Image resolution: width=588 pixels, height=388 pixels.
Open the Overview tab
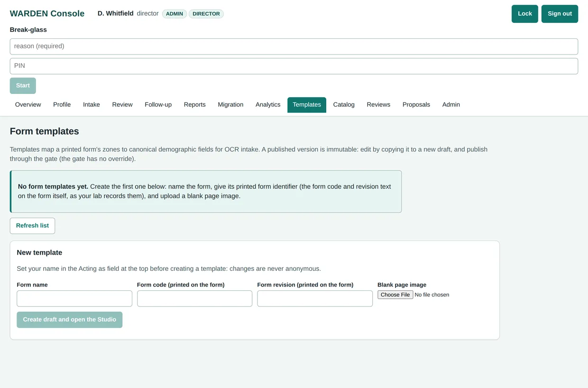28,105
